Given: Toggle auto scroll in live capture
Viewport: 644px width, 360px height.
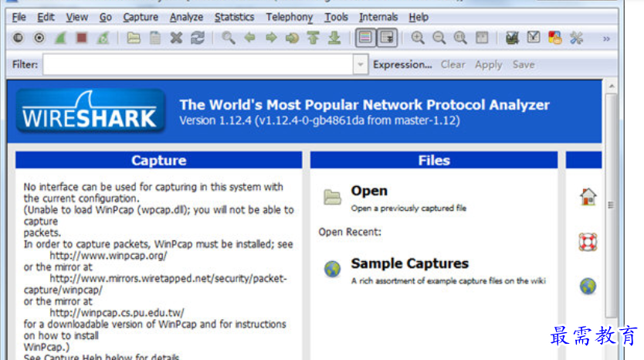Looking at the screenshot, I should (x=387, y=38).
